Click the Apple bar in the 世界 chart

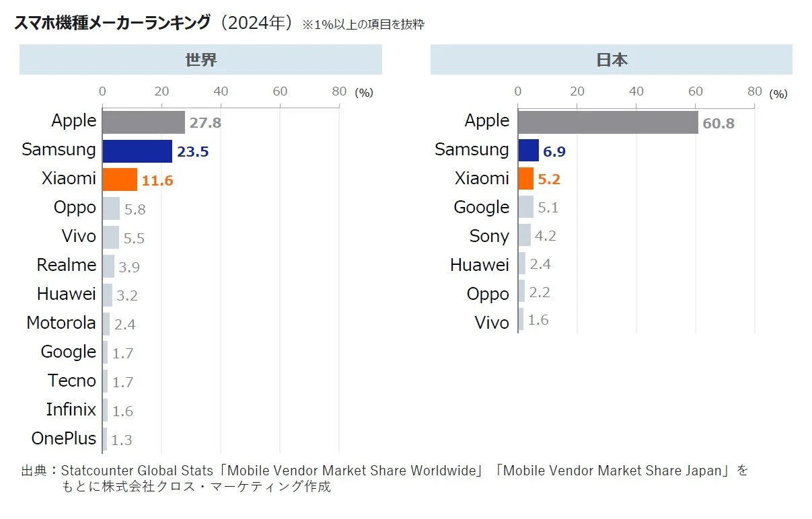tap(143, 122)
